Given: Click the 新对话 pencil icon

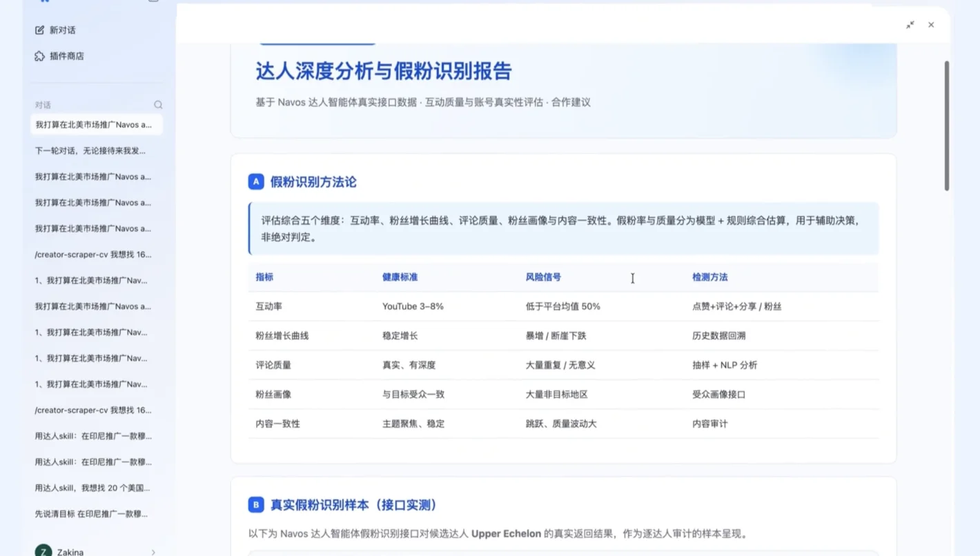Looking at the screenshot, I should pyautogui.click(x=39, y=30).
